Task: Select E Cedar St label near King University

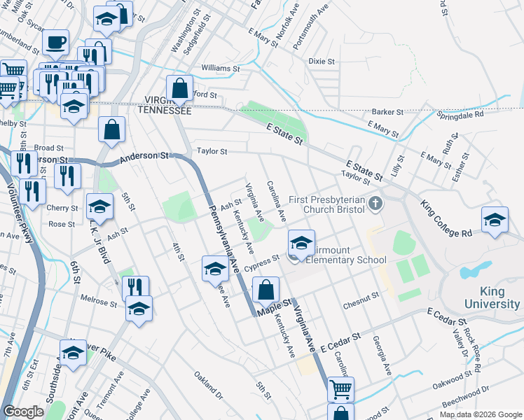Action: point(447,317)
